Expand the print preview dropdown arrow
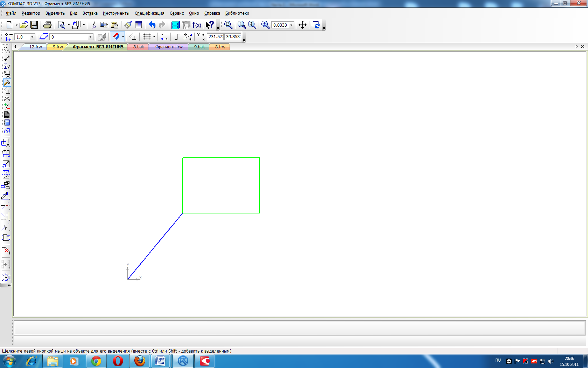This screenshot has width=588, height=368. click(69, 25)
